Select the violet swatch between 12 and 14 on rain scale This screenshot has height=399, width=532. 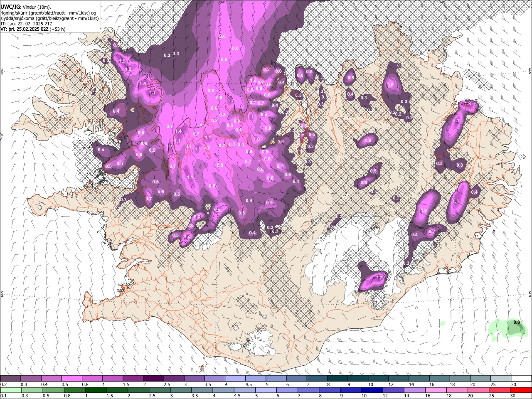393,390
